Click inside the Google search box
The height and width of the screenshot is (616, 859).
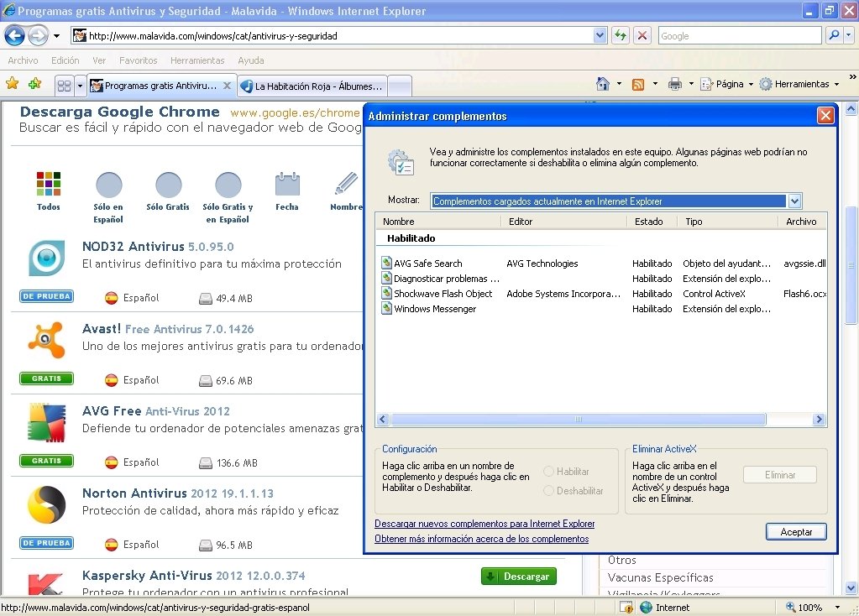[x=740, y=35]
